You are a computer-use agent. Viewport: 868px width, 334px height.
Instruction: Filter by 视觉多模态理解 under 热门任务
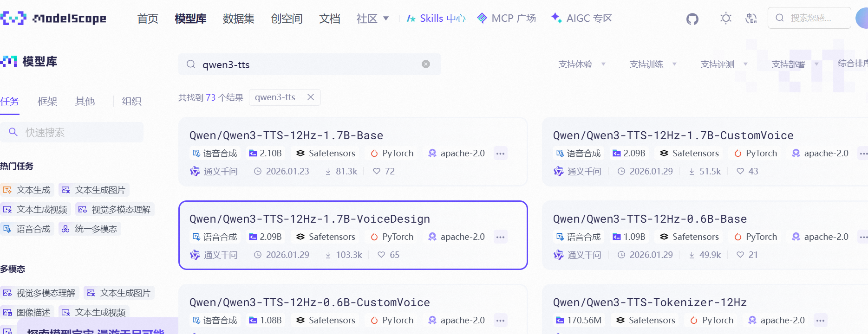(x=115, y=209)
